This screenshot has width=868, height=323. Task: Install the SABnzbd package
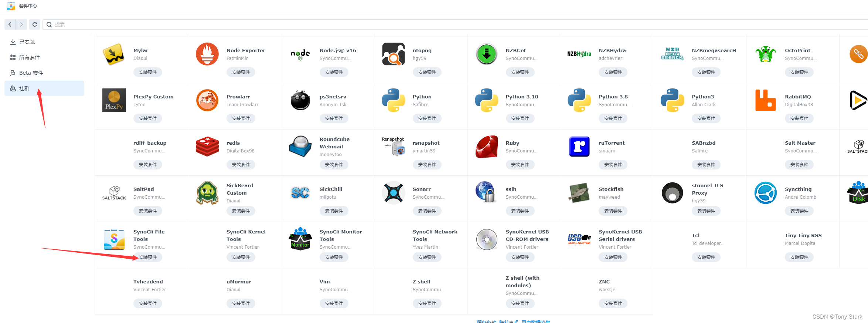[706, 165]
